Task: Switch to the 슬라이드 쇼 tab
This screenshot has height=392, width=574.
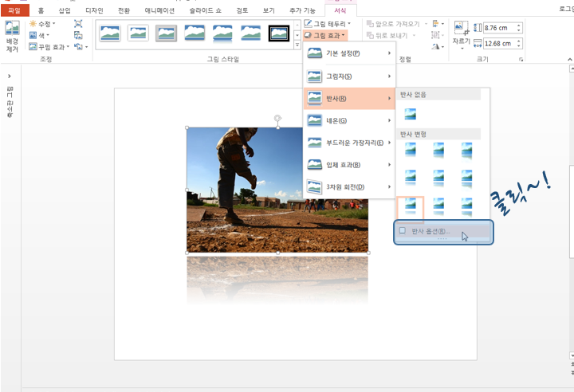Action: 206,10
